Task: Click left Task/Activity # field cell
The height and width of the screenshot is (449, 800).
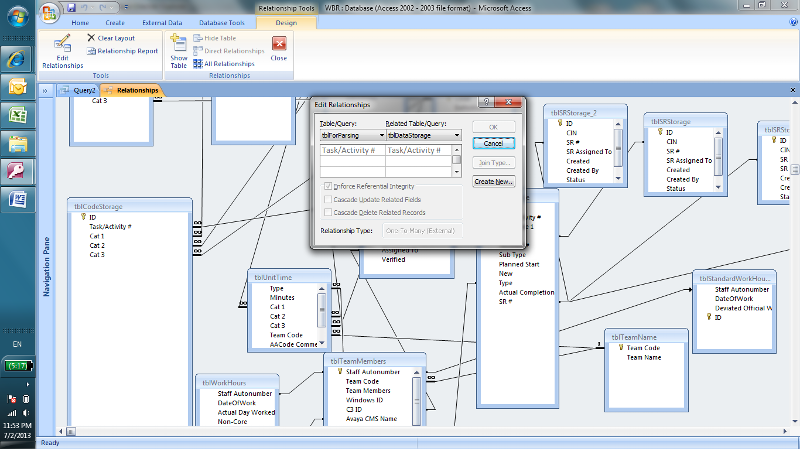Action: point(353,151)
